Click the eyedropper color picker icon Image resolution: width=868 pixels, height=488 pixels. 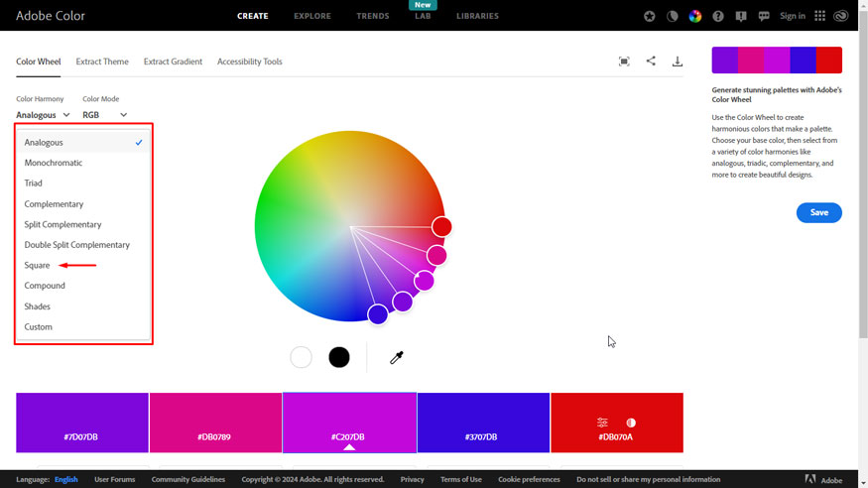397,357
